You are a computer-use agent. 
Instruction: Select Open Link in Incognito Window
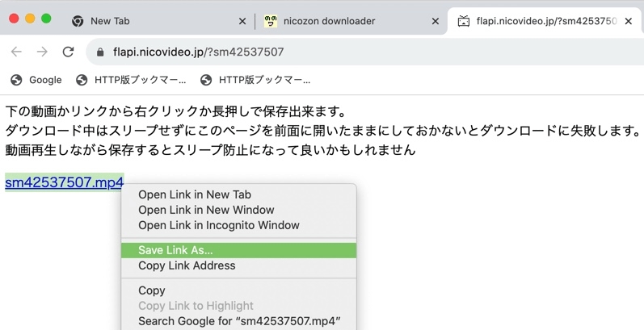(218, 225)
